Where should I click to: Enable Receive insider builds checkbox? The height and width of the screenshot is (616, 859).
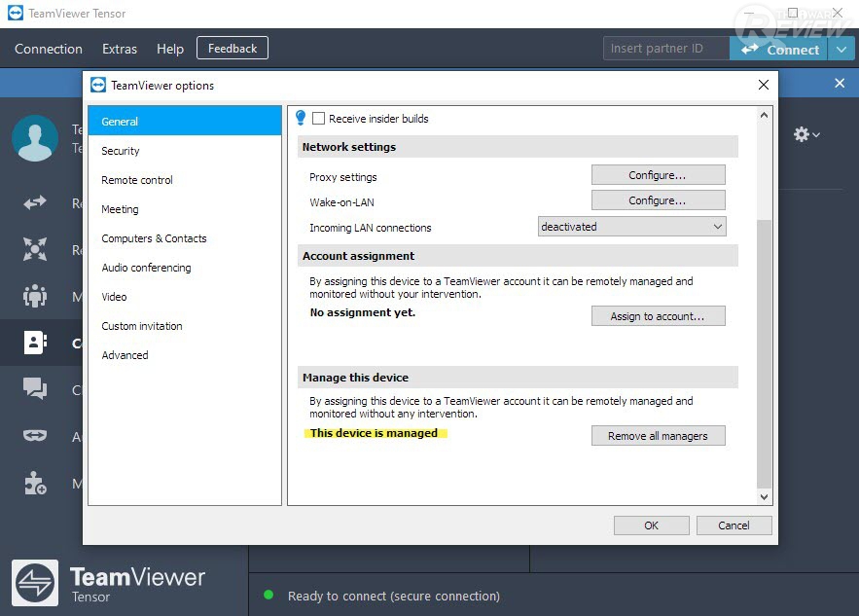pos(318,119)
